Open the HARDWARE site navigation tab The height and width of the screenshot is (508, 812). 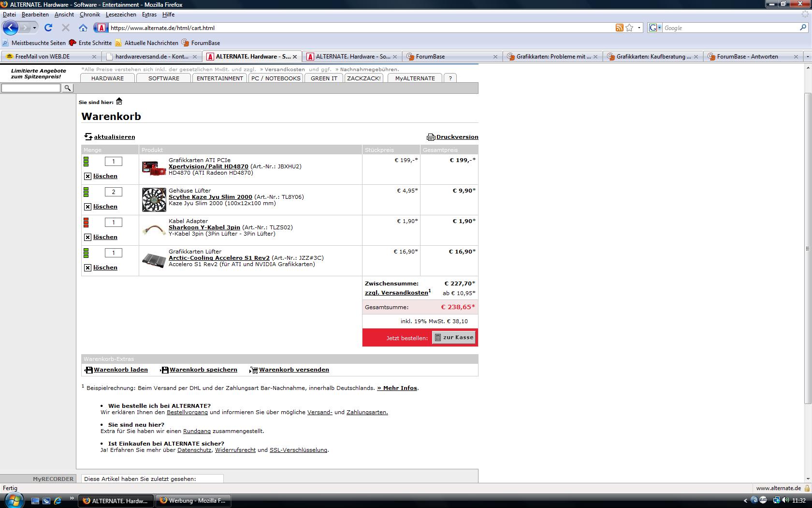point(107,78)
